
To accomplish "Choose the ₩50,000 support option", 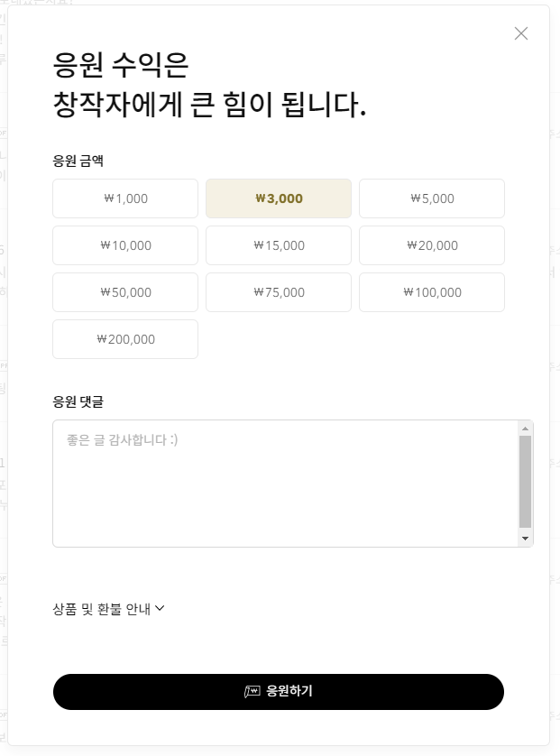I will pyautogui.click(x=125, y=292).
